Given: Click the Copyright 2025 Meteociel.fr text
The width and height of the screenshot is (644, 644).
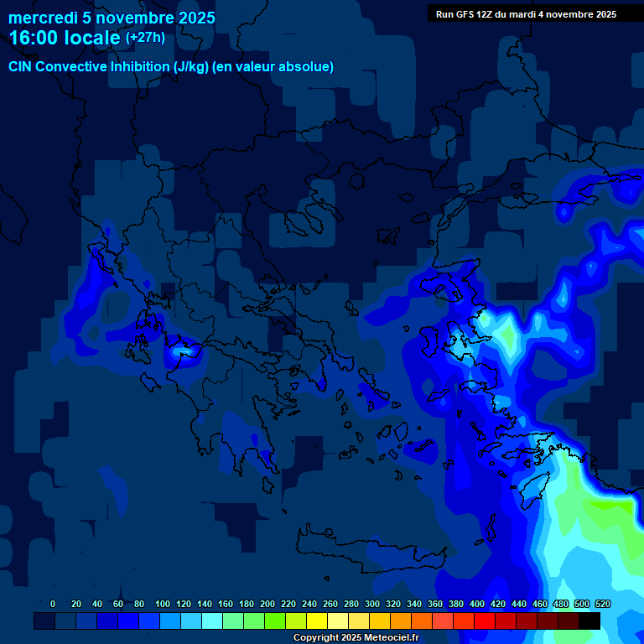Looking at the screenshot, I should 356,637.
